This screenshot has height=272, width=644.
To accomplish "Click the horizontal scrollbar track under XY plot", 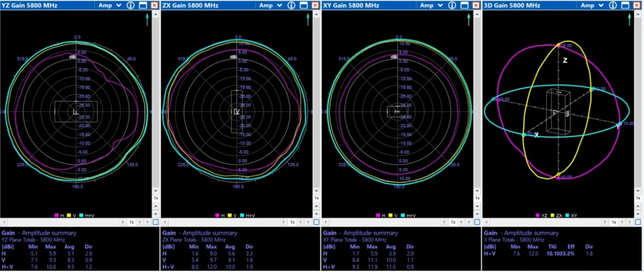I will [386, 222].
